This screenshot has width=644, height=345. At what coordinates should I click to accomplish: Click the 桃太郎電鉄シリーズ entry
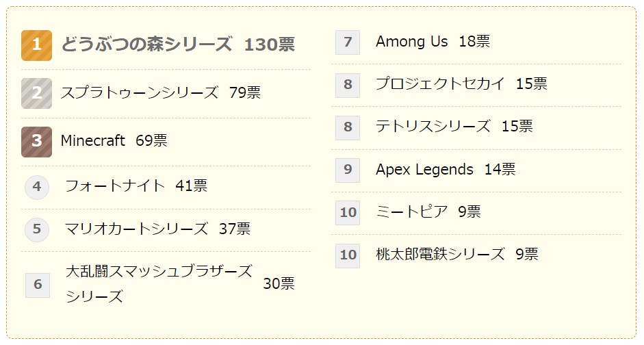(x=440, y=255)
